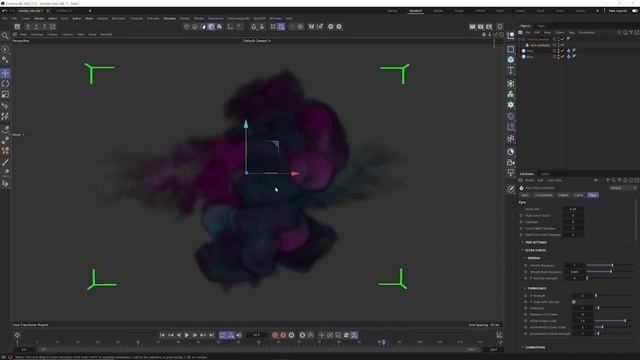Click the search icon in Objects manager

pos(619,32)
